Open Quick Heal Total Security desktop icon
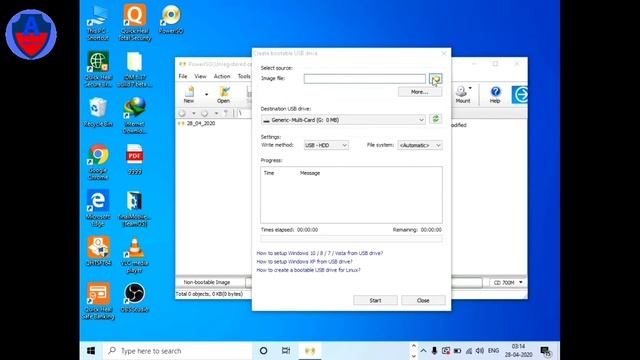Image resolution: width=640 pixels, height=360 pixels. 135,22
